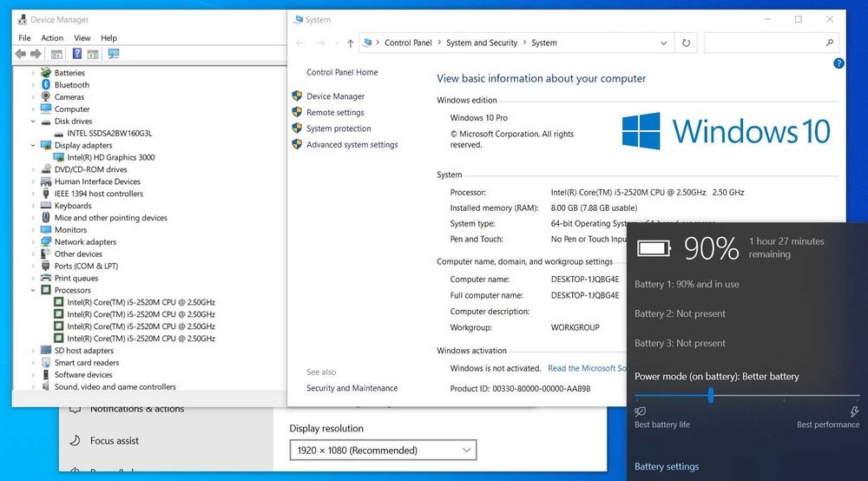Viewport: 868px width, 481px height.
Task: Click the IEEE 1394 host controllers icon
Action: [x=46, y=193]
